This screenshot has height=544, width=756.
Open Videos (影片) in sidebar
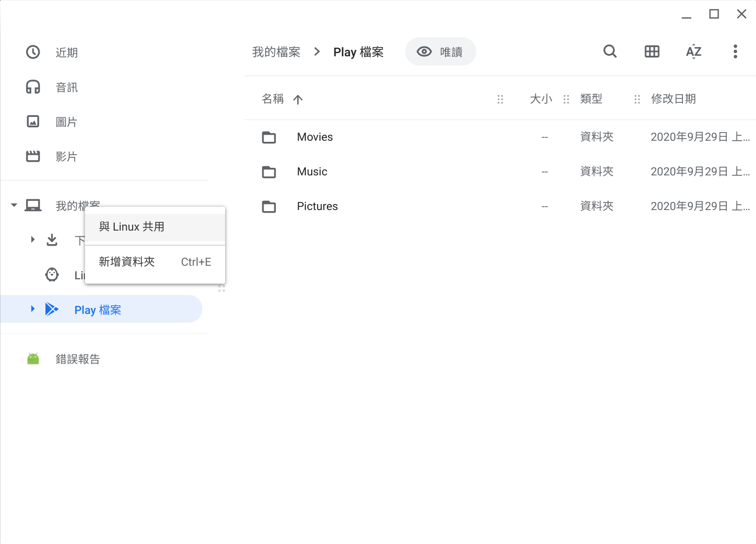coord(67,156)
